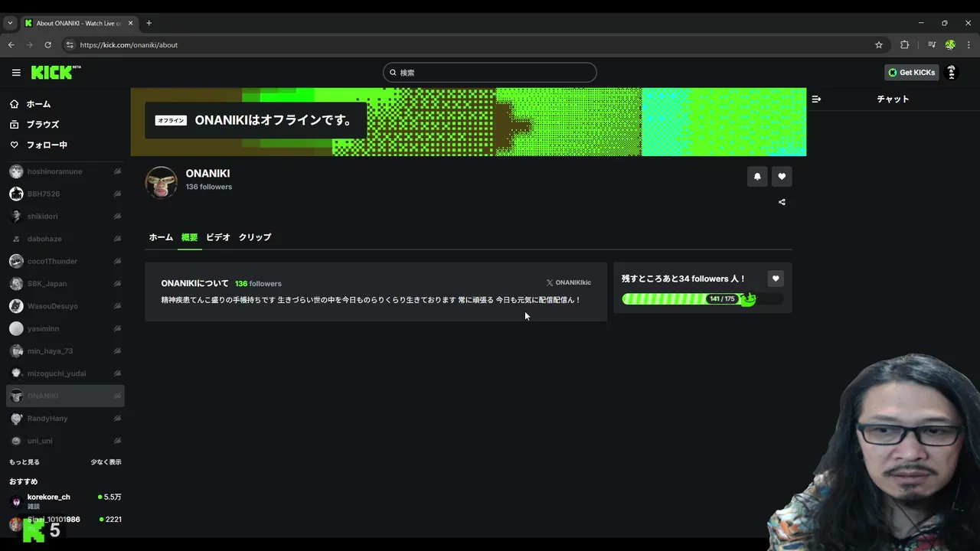This screenshot has height=551, width=980.
Task: Open the tab search dropdown arrow
Action: click(10, 23)
